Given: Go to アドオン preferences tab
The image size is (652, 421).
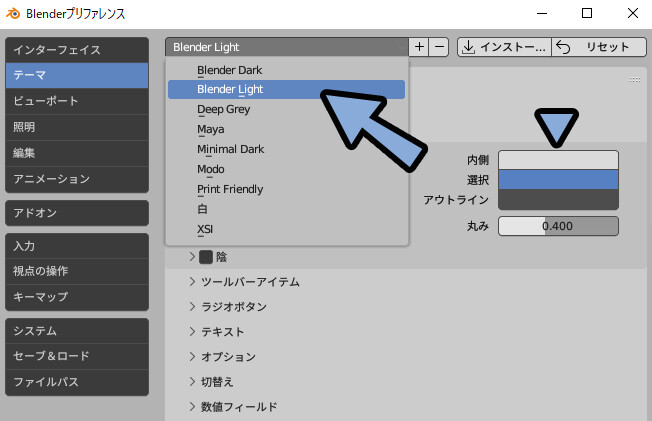Looking at the screenshot, I should 77,213.
